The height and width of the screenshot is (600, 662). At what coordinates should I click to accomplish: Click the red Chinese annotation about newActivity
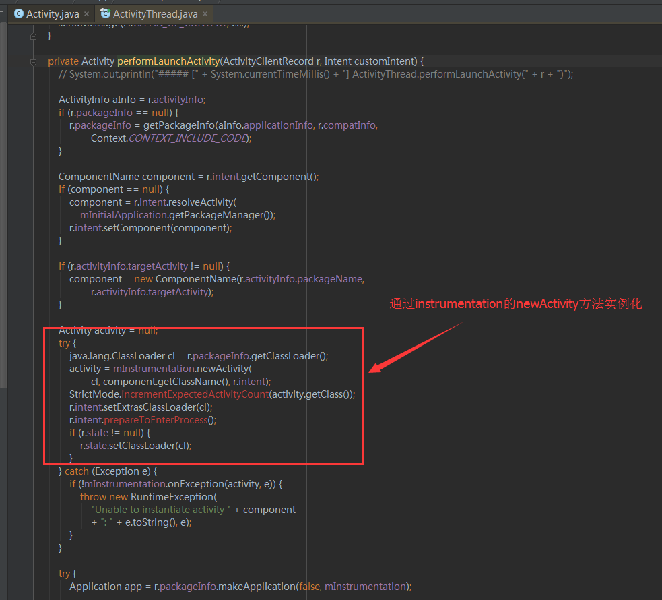pos(514,303)
